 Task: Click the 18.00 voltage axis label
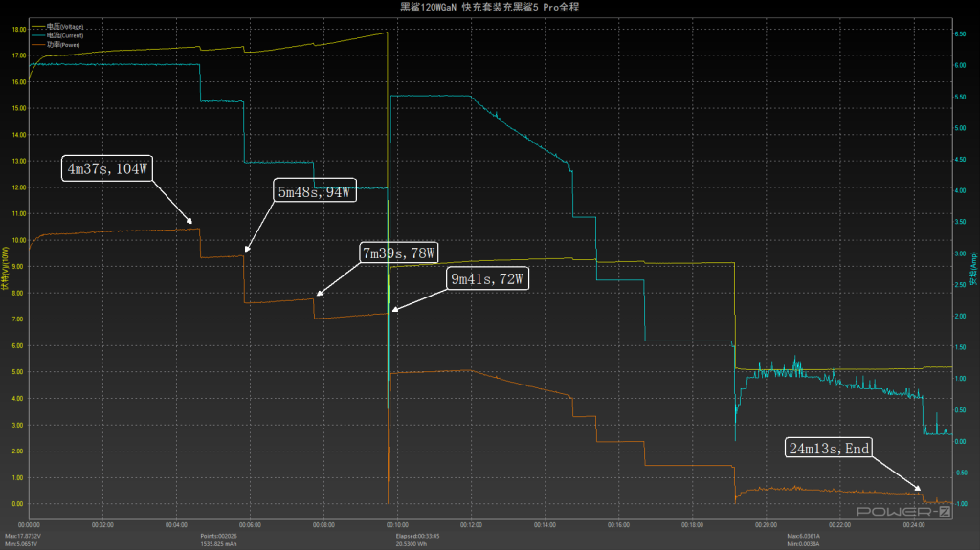tap(19, 30)
